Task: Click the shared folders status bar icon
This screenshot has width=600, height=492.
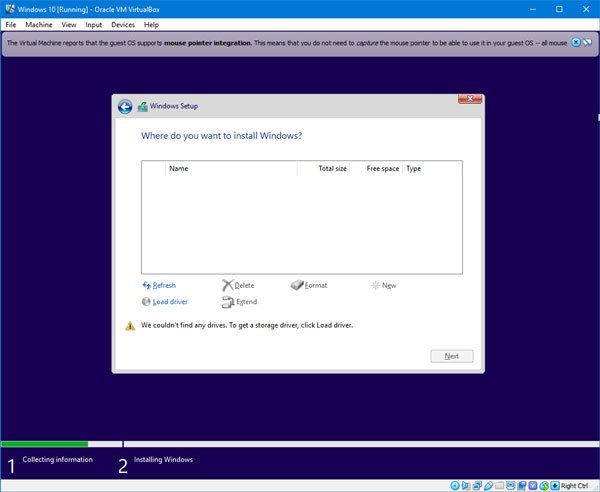Action: click(x=499, y=485)
